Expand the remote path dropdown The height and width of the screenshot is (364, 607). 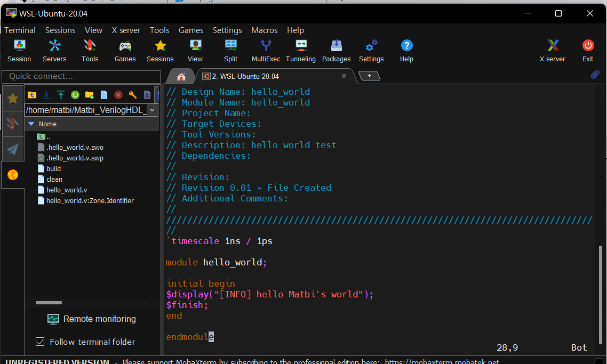click(x=153, y=110)
